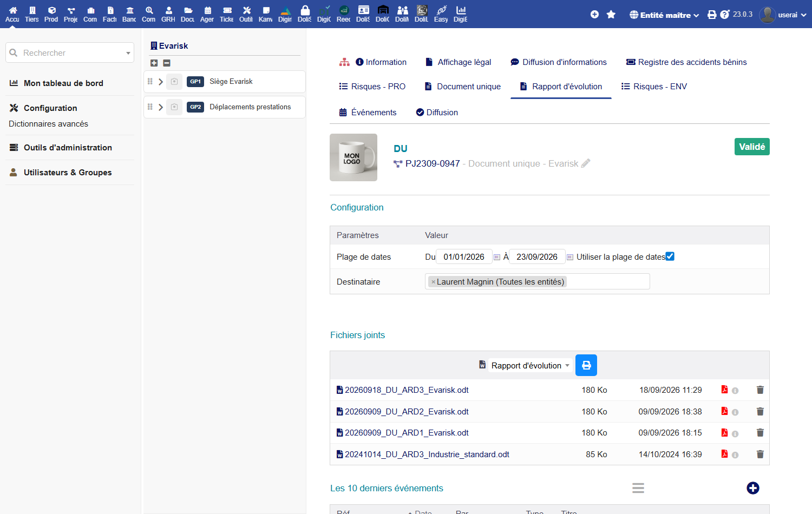
Task: Toggle Utiliser la plage de dates checkbox
Action: [x=670, y=256]
